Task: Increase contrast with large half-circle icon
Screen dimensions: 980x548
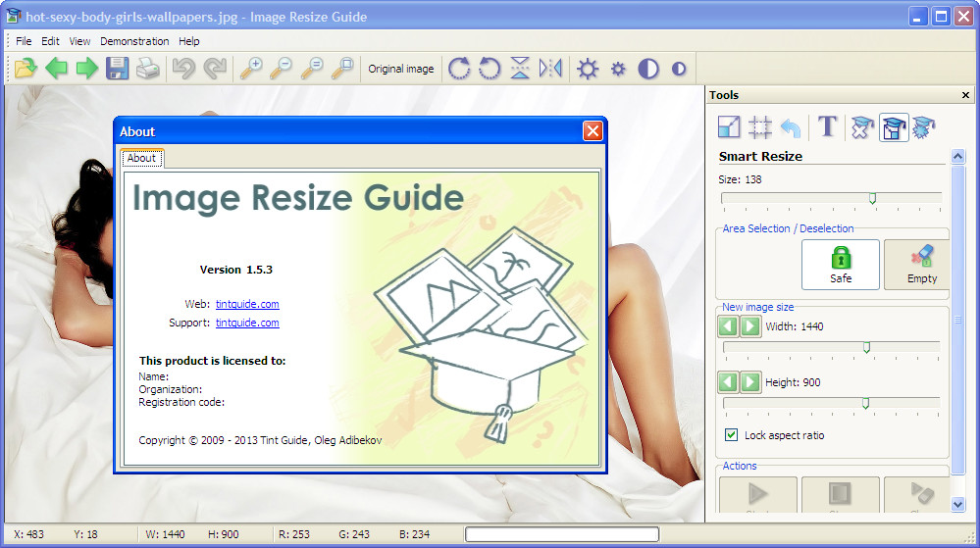Action: pos(648,68)
